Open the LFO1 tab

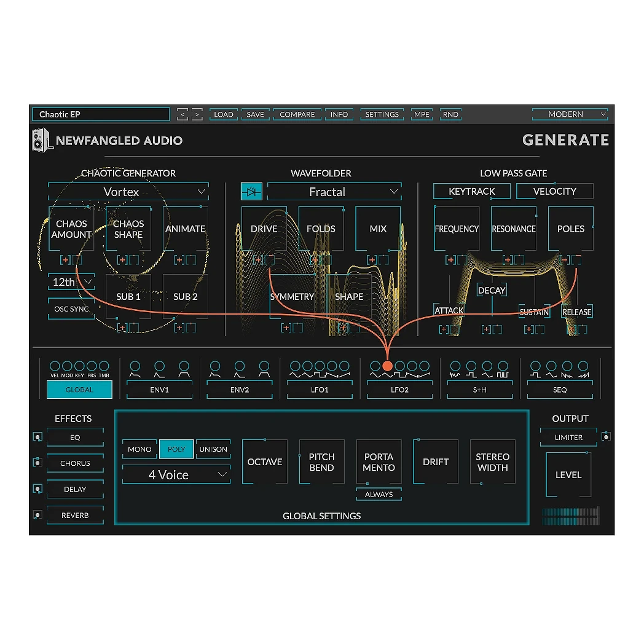(x=320, y=390)
